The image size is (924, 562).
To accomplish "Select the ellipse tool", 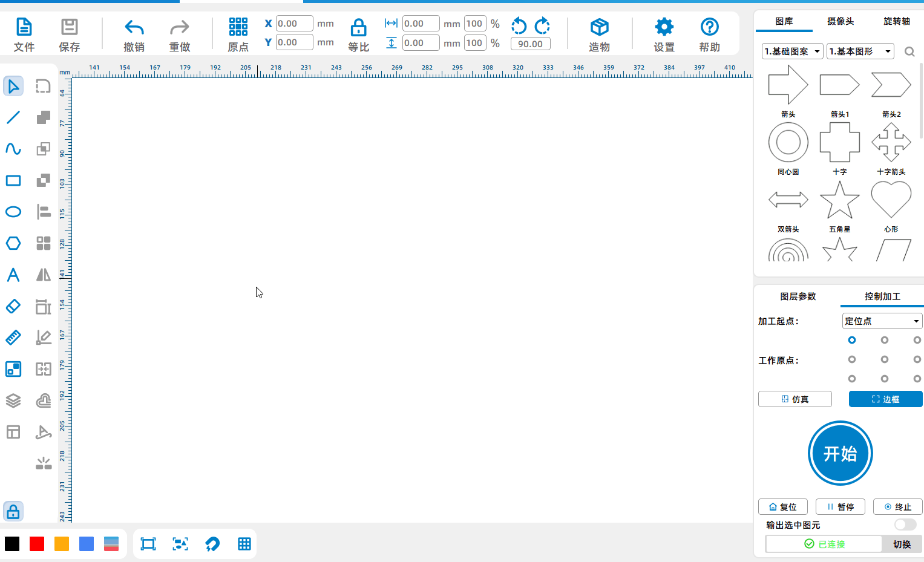I will [x=13, y=212].
